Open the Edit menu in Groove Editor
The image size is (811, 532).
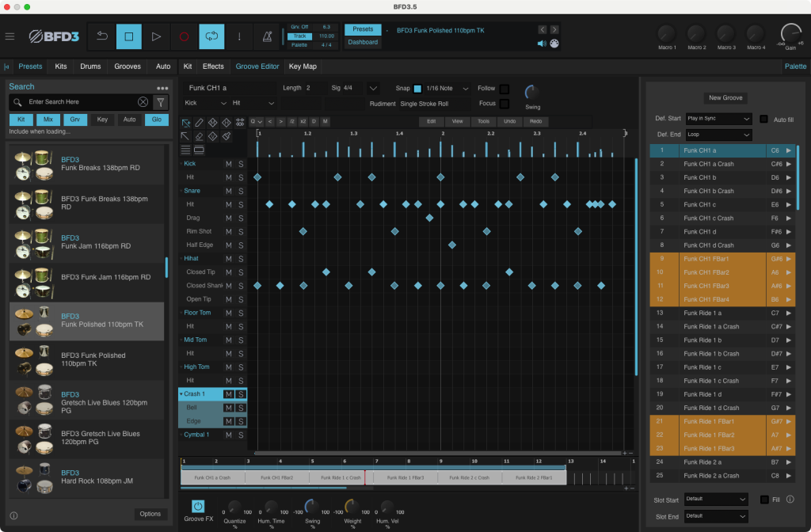432,121
